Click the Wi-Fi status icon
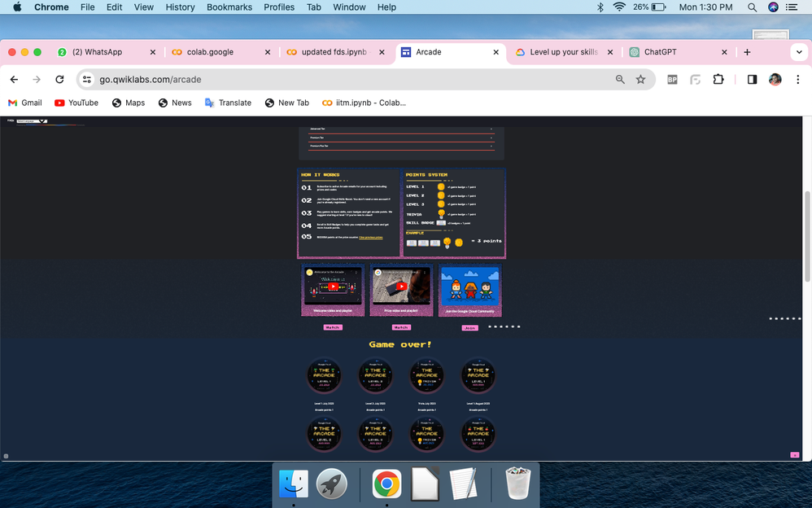Screen dimensions: 812x508 coord(619,7)
